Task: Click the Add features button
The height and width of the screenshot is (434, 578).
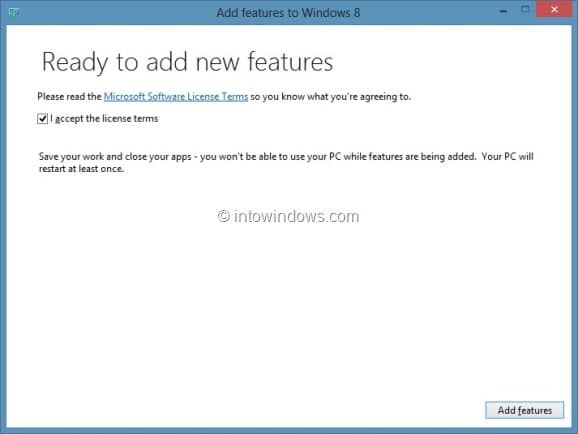Action: pyautogui.click(x=525, y=410)
